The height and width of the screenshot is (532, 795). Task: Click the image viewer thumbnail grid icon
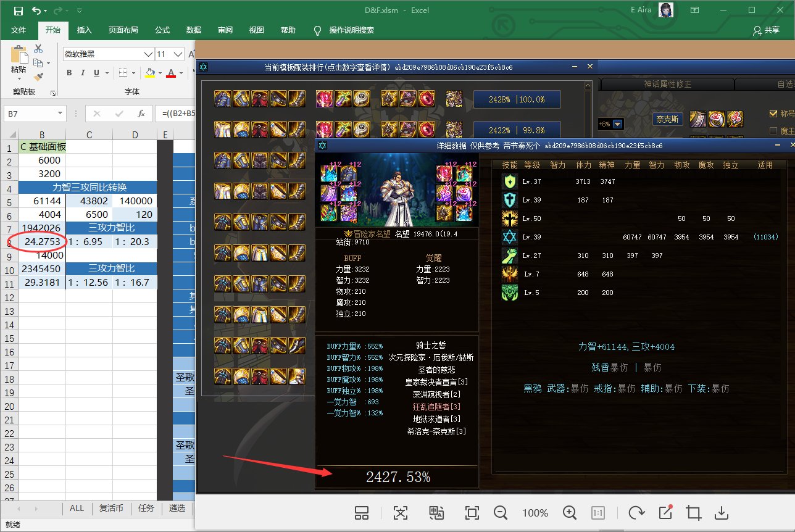pyautogui.click(x=362, y=513)
